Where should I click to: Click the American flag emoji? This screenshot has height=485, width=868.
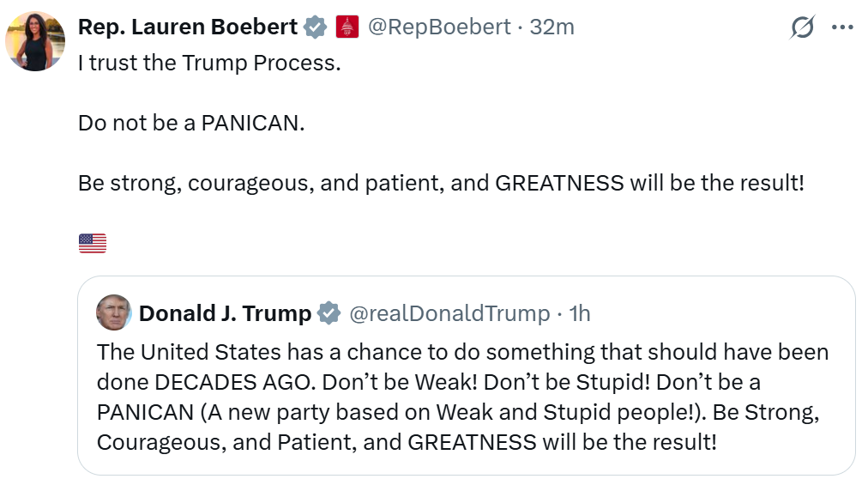93,244
